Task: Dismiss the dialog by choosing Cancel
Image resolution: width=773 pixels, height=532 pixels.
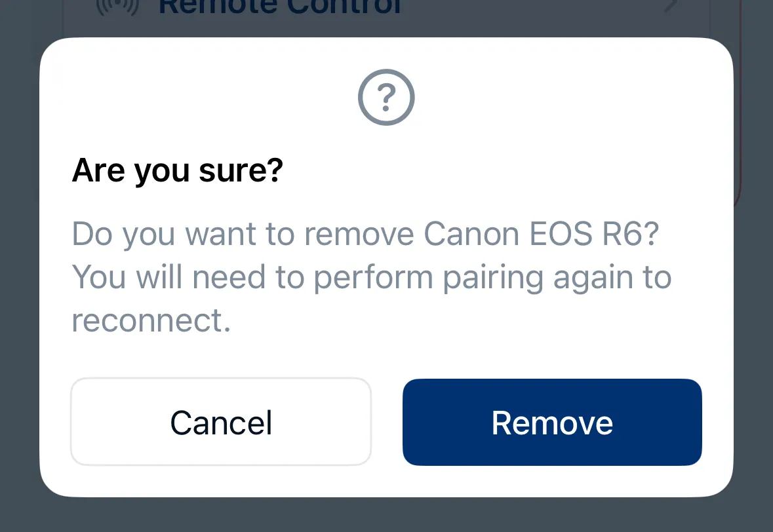Action: pyautogui.click(x=220, y=422)
